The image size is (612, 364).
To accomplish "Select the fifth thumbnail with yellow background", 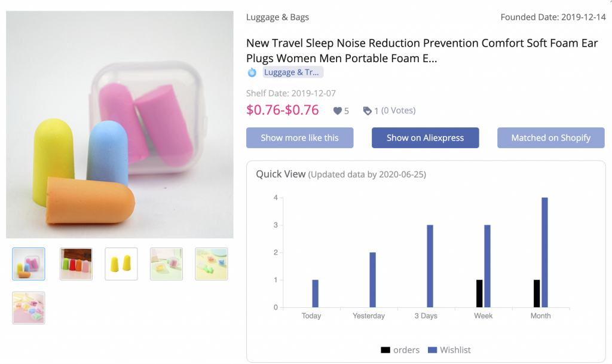I will coord(212,264).
